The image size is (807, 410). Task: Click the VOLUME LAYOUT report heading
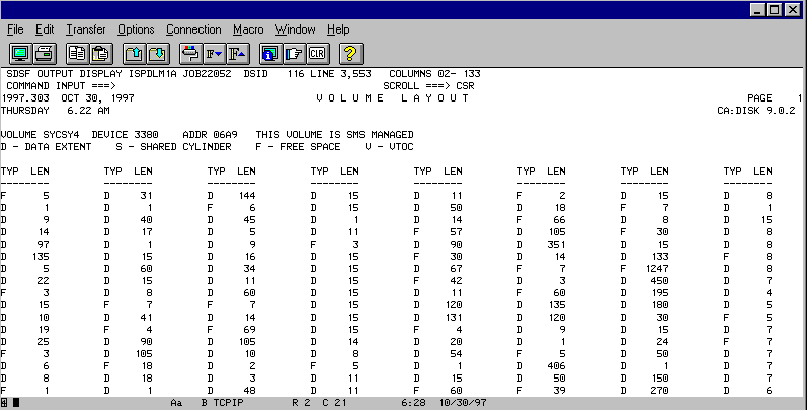(393, 98)
